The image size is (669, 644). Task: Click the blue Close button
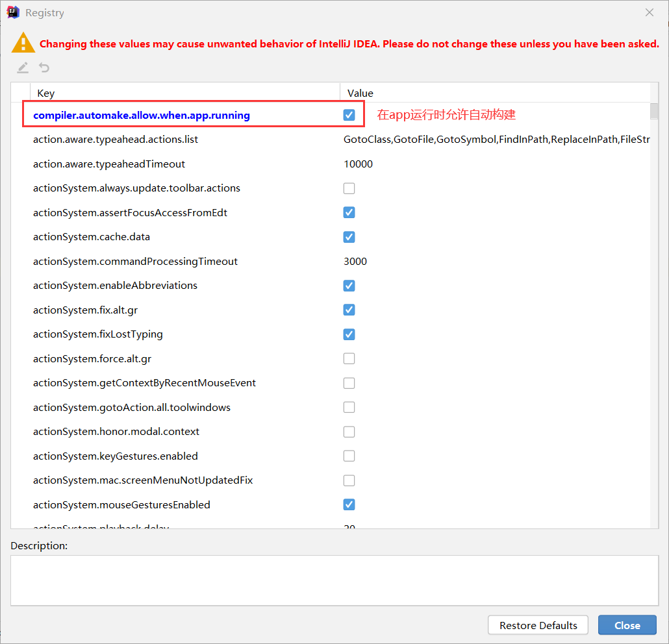point(627,625)
